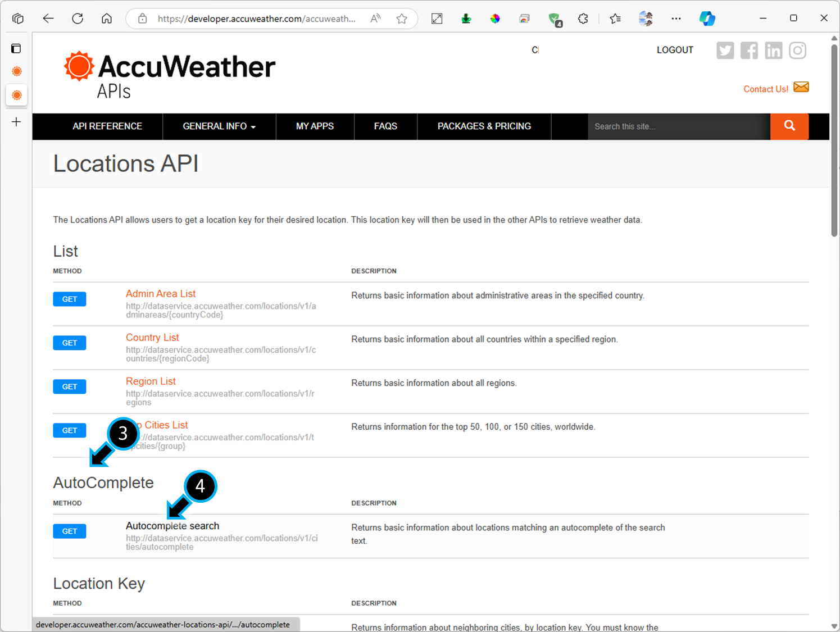The width and height of the screenshot is (840, 632).
Task: Open the Extensions puzzle icon
Action: point(583,19)
